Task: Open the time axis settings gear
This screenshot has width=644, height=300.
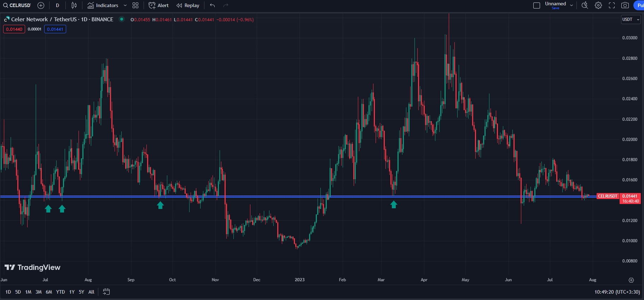Action: click(x=631, y=280)
